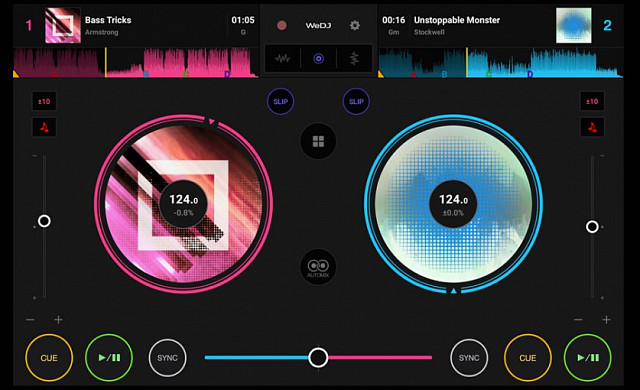The width and height of the screenshot is (640, 390).
Task: Jump to hot cue B on deck 1 waveform
Action: 146,74
